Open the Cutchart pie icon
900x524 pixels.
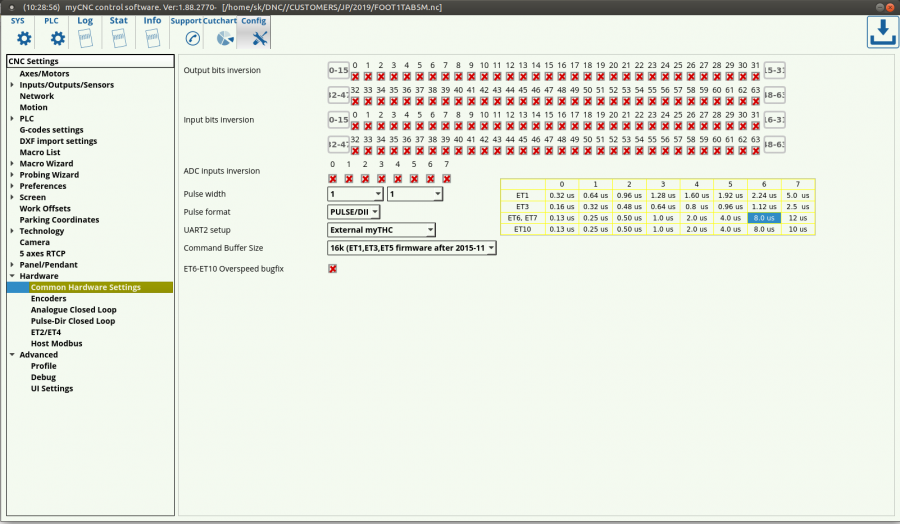coord(225,38)
